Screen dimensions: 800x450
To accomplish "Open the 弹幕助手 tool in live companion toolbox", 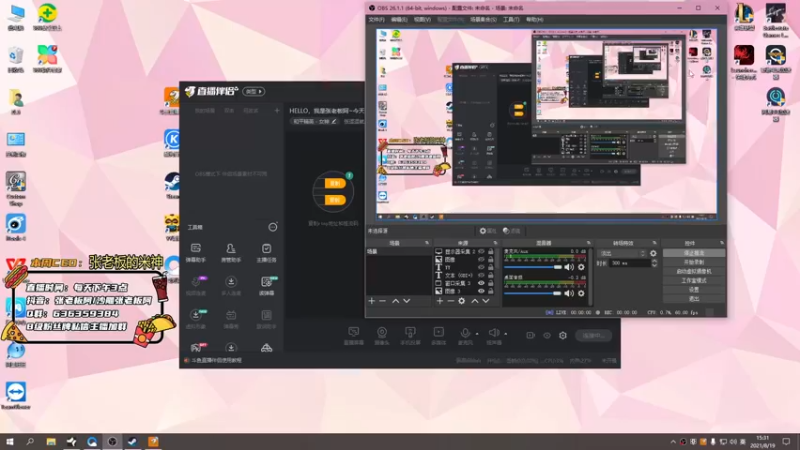I will (x=196, y=253).
